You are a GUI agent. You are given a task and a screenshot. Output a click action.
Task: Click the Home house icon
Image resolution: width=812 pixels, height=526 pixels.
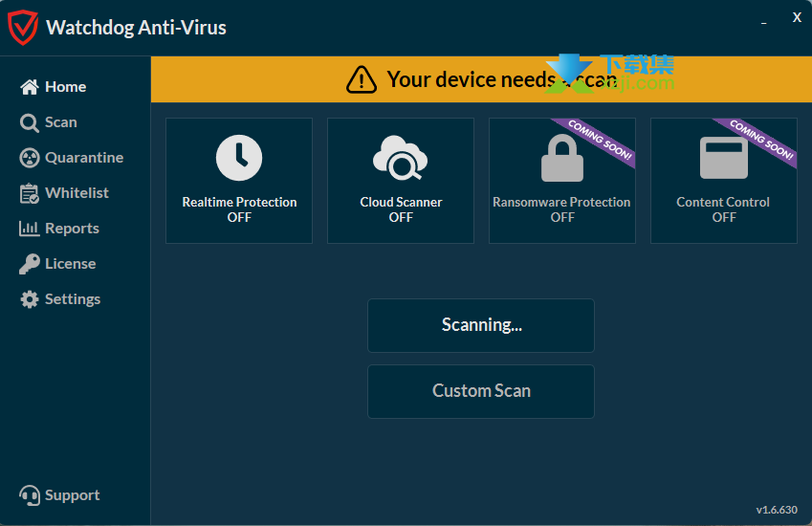point(30,87)
